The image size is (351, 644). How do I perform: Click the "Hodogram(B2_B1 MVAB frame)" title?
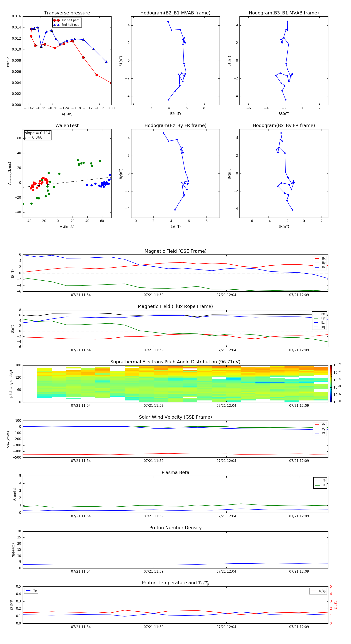pyautogui.click(x=175, y=13)
